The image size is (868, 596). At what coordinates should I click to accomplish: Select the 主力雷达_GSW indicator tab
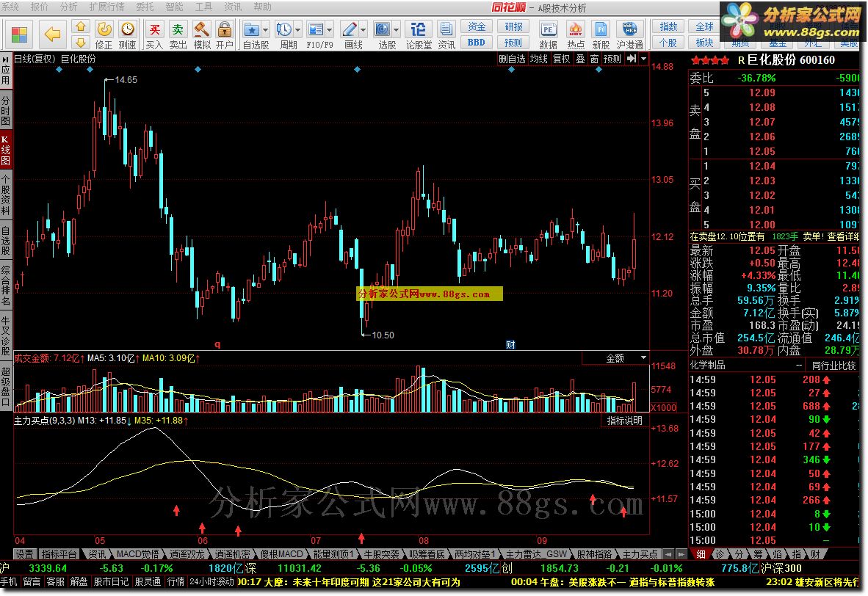pyautogui.click(x=536, y=554)
